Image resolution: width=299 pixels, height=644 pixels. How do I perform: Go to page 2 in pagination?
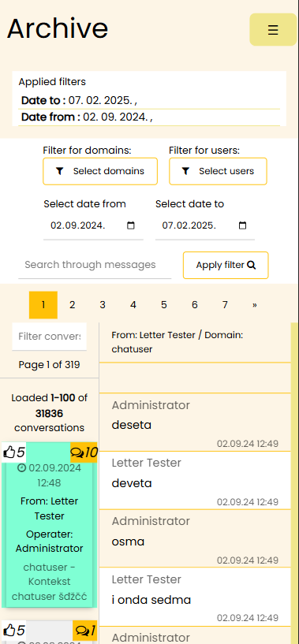(73, 305)
